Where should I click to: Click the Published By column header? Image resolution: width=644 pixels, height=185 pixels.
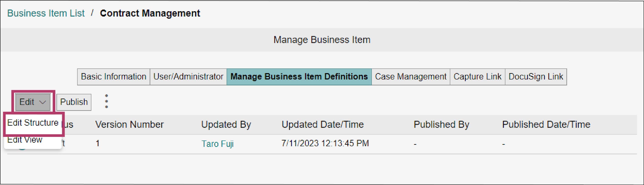(442, 125)
